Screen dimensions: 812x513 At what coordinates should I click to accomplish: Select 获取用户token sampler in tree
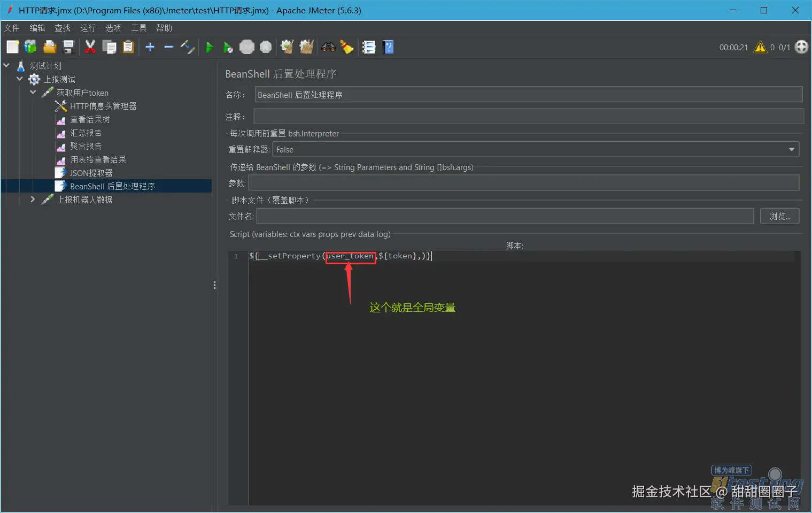point(82,93)
